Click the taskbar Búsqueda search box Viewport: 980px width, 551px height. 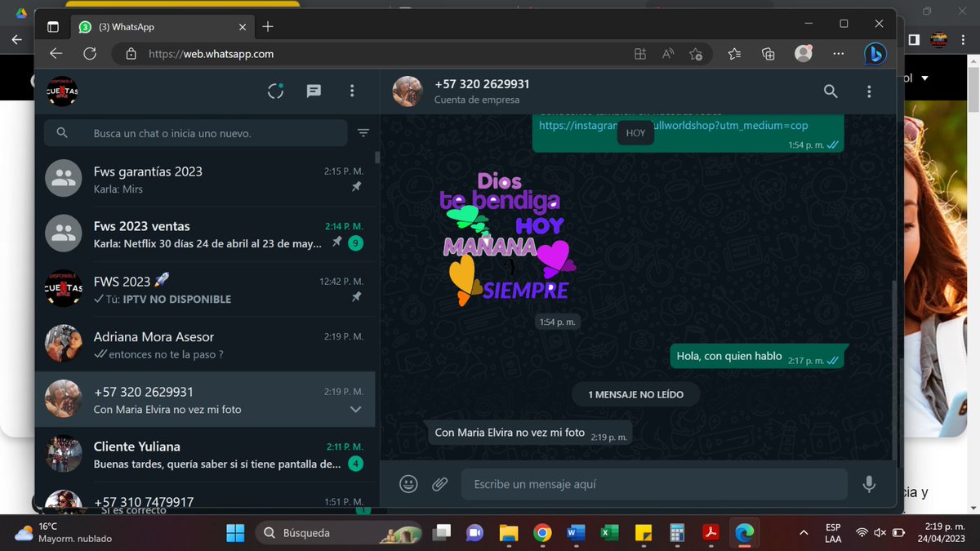pos(340,533)
